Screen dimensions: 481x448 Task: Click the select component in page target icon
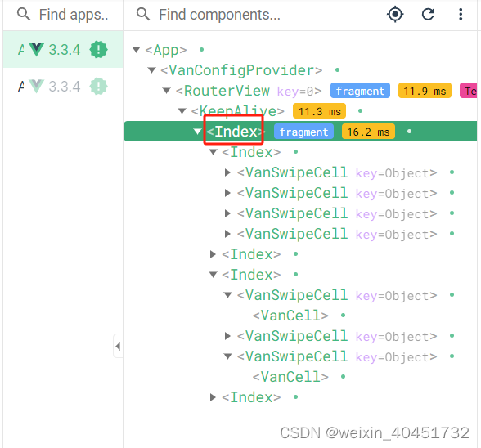tap(395, 14)
